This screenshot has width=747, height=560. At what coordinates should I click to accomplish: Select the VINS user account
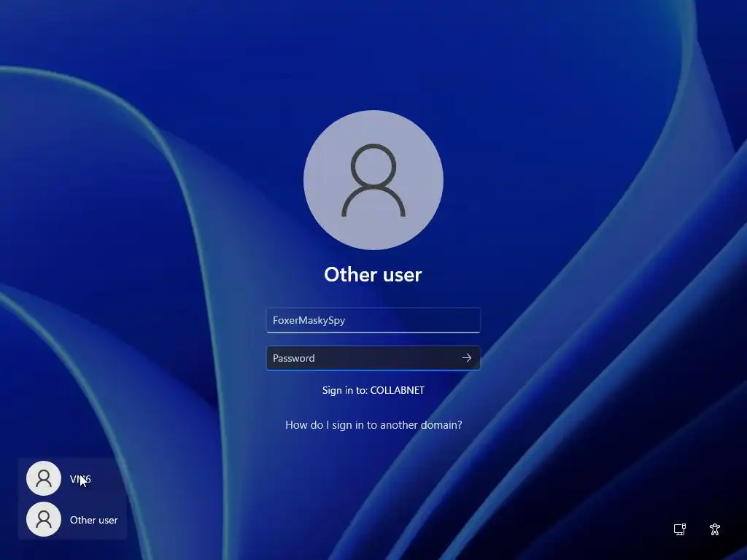pyautogui.click(x=72, y=478)
